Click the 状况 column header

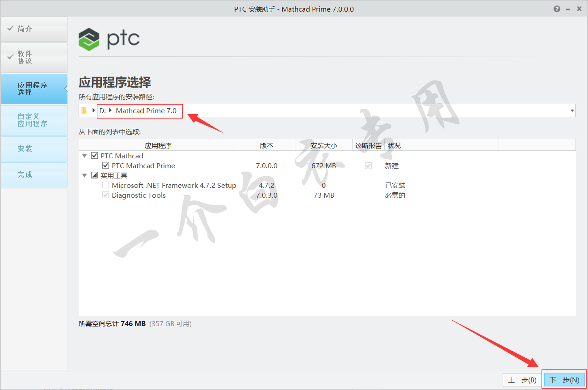[x=441, y=145]
